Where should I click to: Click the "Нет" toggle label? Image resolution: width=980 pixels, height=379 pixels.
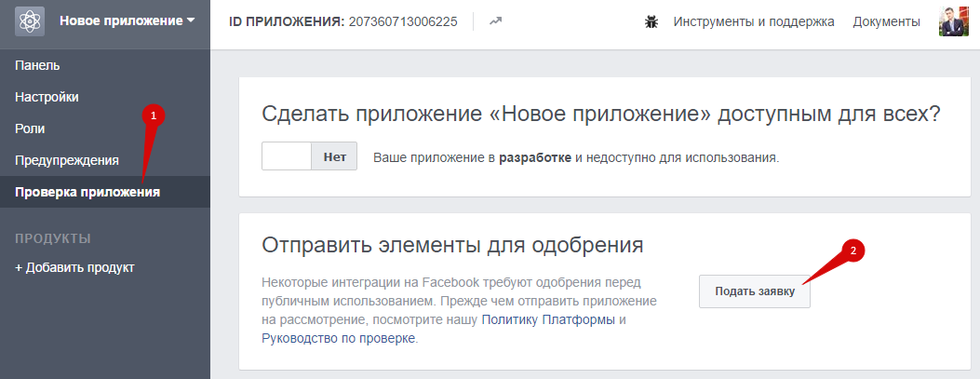pyautogui.click(x=334, y=156)
